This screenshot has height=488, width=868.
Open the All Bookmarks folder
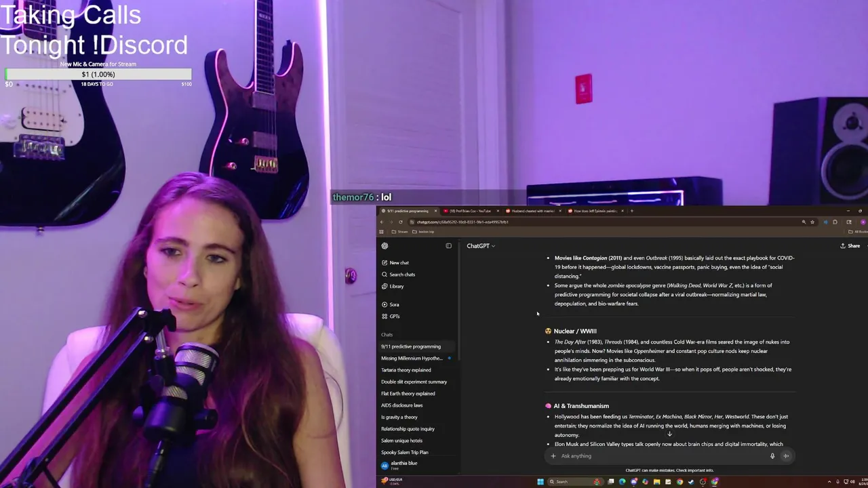856,232
